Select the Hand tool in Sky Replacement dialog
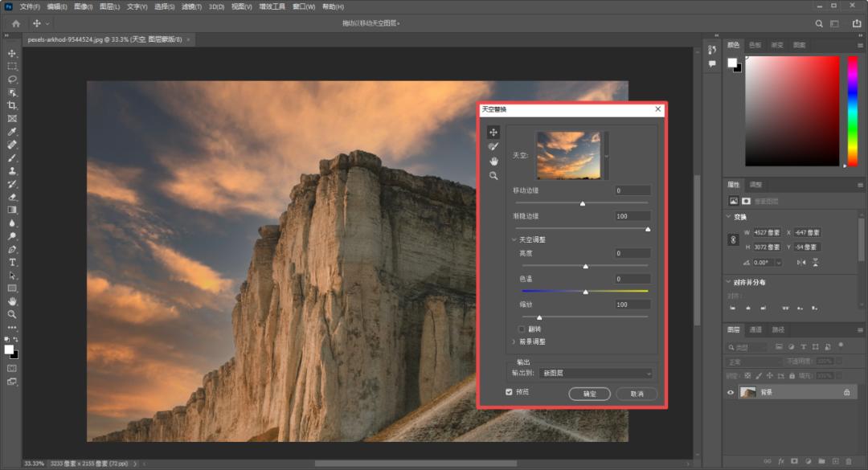The image size is (868, 470). coord(493,161)
